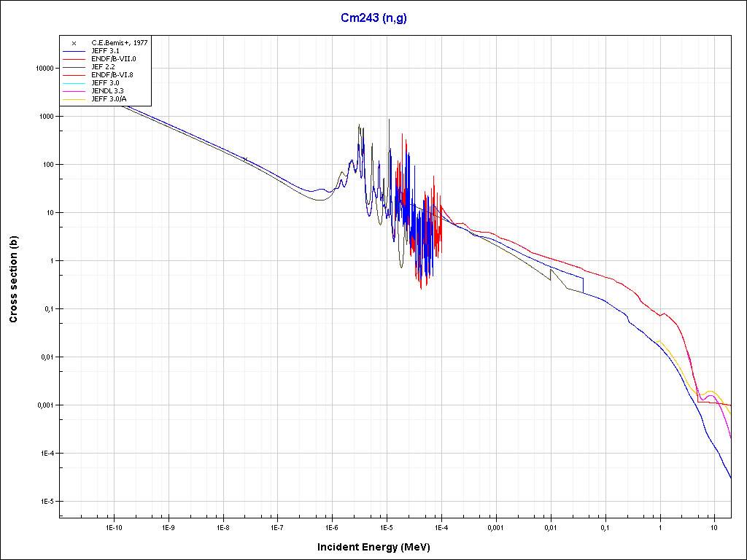
Task: Select the ENDF/B-VII.0 legend label
Action: [113, 59]
